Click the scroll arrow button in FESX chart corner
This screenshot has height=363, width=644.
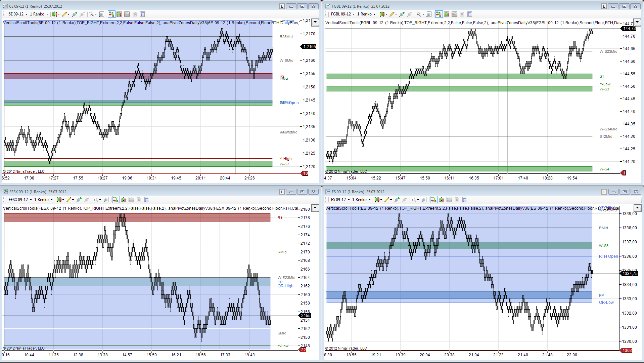click(315, 208)
